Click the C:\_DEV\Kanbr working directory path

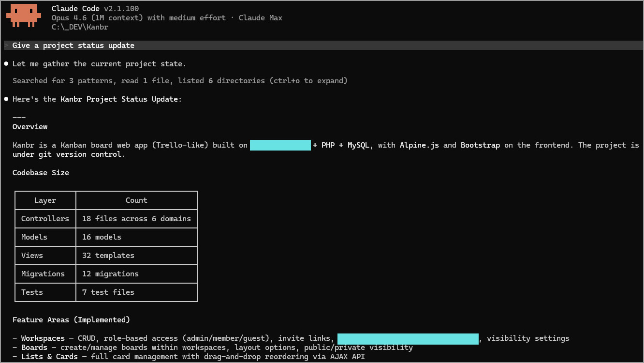(x=80, y=27)
